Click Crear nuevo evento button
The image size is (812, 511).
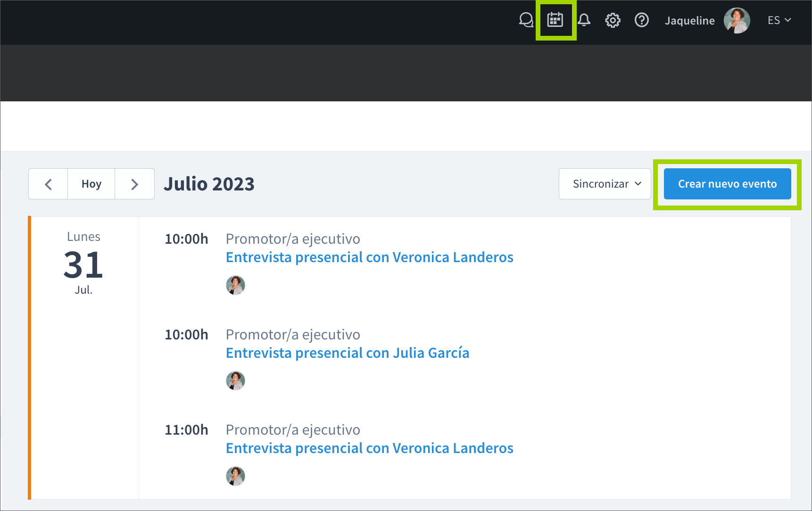(x=727, y=184)
